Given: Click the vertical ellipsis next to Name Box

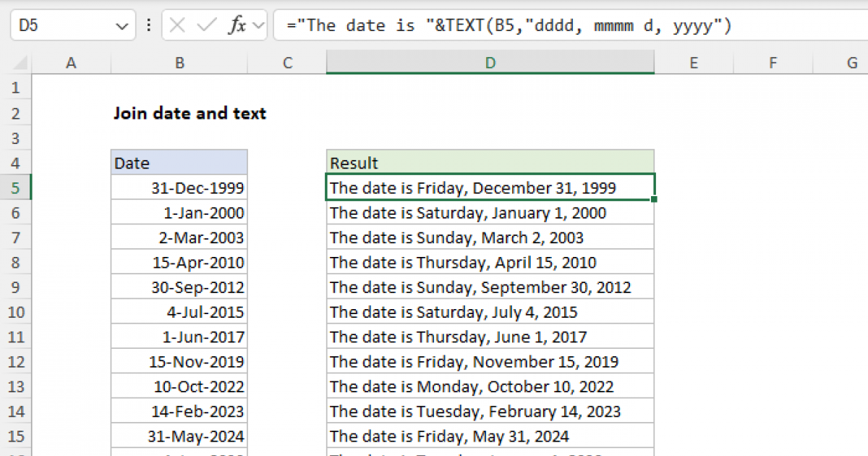Looking at the screenshot, I should pos(148,25).
